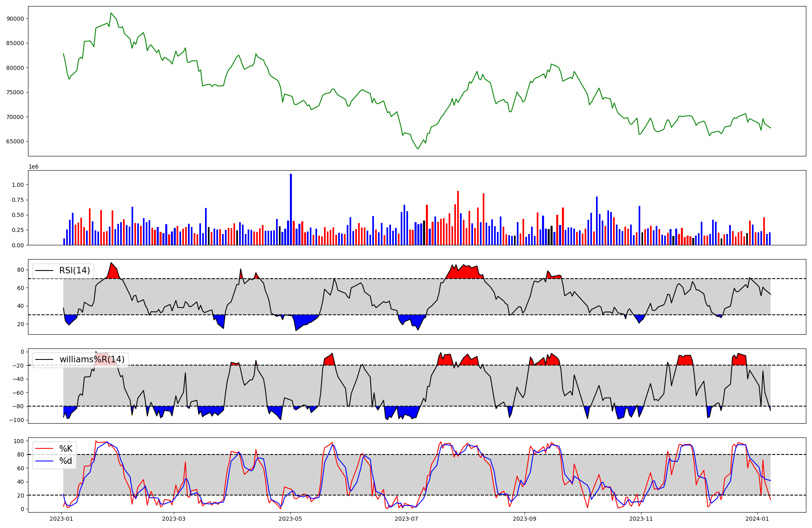Click the lowest trough of the green price line

(x=418, y=149)
